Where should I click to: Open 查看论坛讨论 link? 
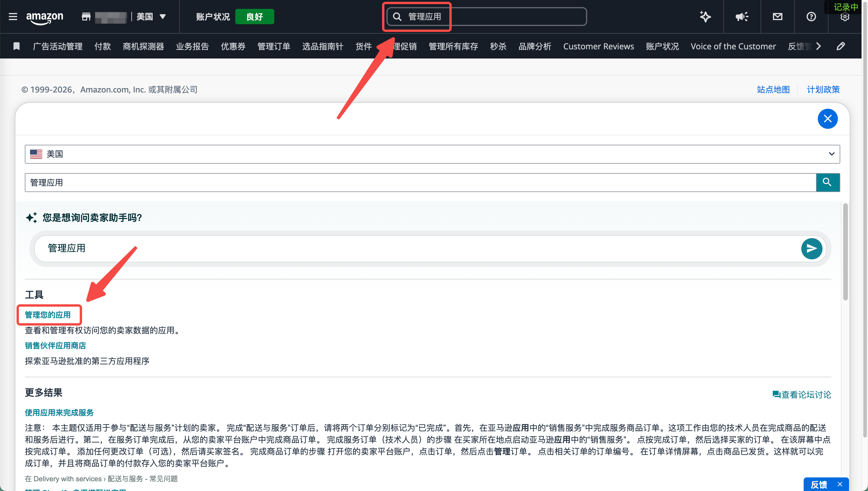point(806,395)
